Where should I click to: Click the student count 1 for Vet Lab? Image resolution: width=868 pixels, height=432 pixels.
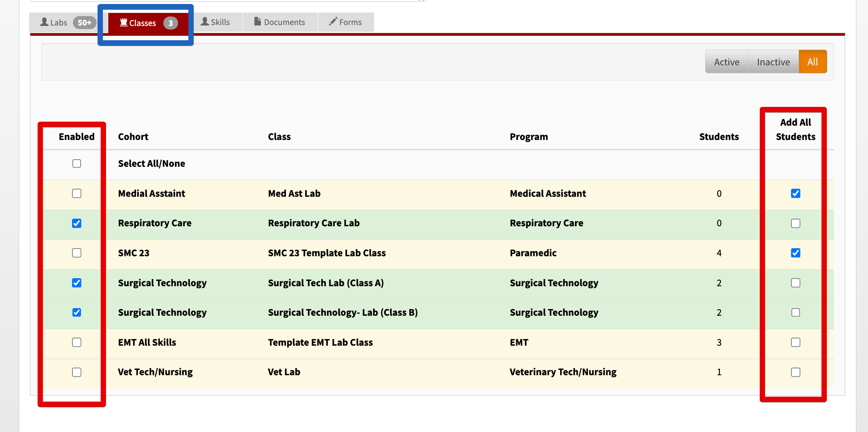point(719,372)
